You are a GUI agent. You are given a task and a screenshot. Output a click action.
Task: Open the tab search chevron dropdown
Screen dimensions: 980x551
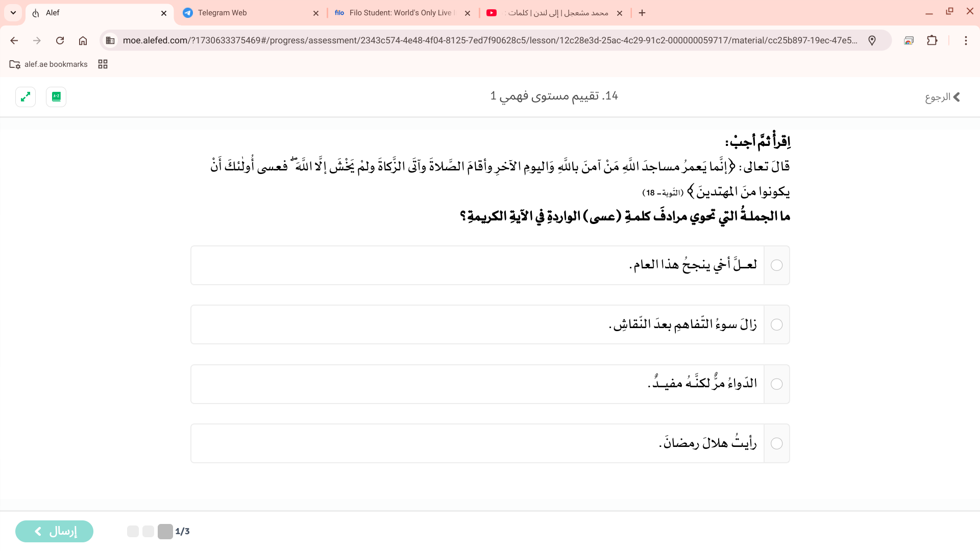(13, 13)
